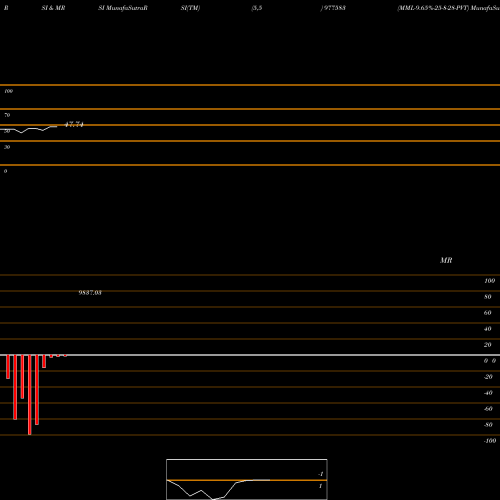The width and height of the screenshot is (500, 500).
Task: Click the white zero baseline of MR chart
Action: point(250,355)
